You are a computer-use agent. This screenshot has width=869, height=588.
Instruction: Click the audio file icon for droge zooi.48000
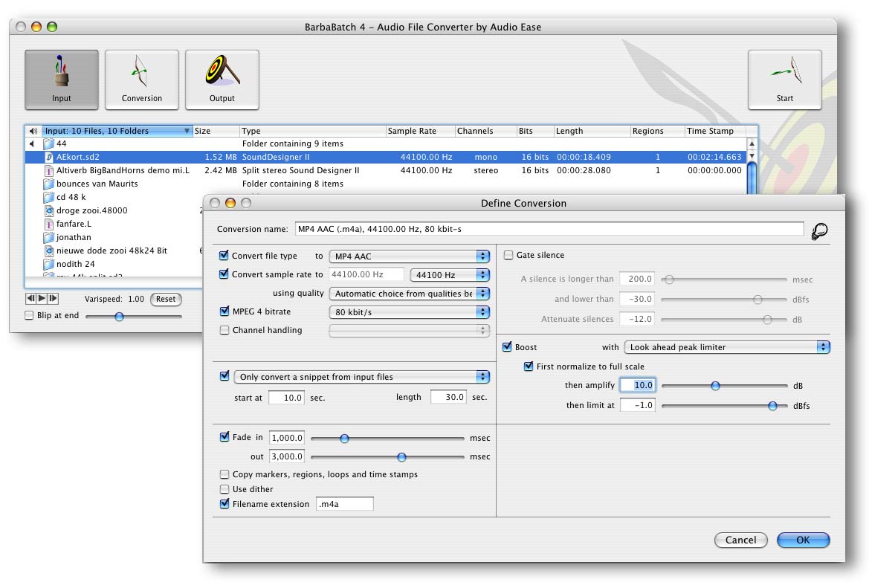(x=49, y=210)
